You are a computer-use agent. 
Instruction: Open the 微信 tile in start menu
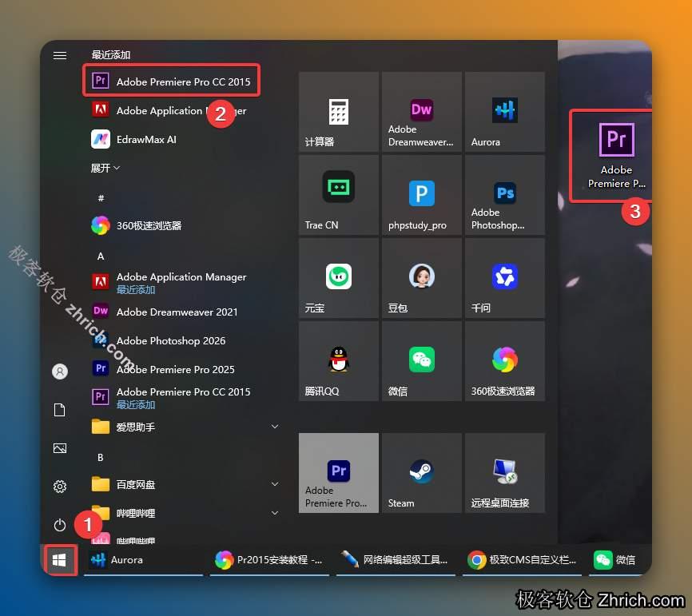421,361
